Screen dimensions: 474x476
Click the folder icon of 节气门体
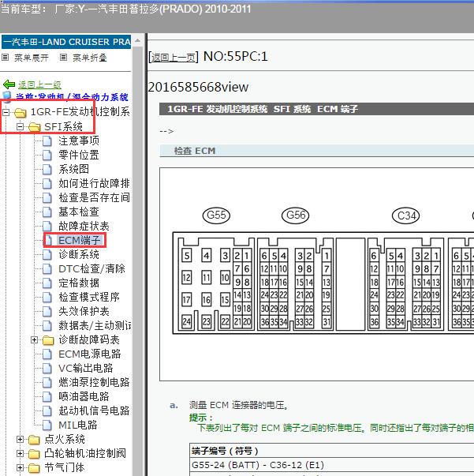(34, 468)
